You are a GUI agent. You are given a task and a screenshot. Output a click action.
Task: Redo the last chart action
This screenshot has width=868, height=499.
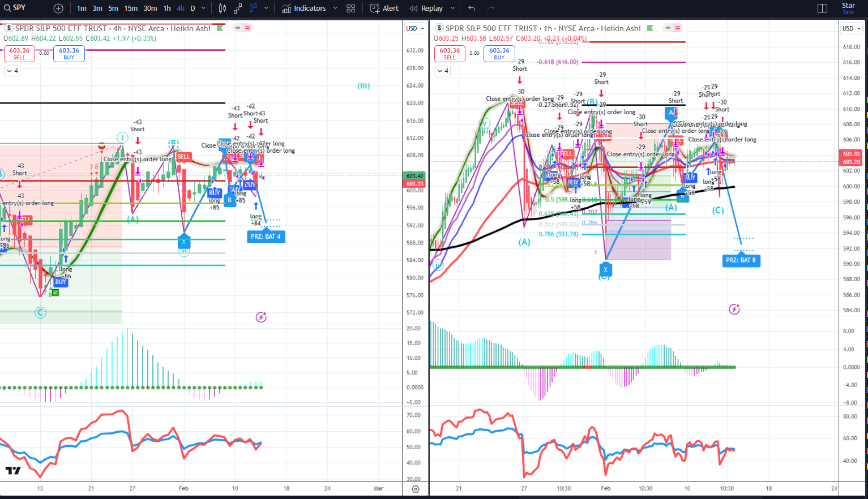tap(491, 8)
